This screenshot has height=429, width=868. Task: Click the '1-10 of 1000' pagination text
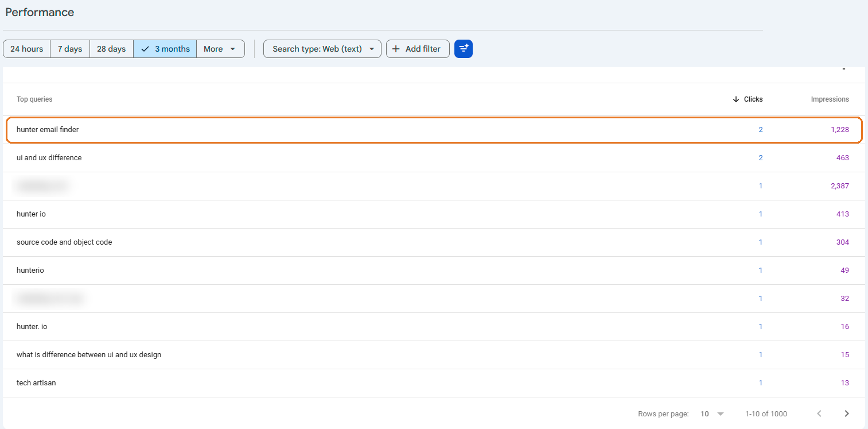pyautogui.click(x=766, y=413)
